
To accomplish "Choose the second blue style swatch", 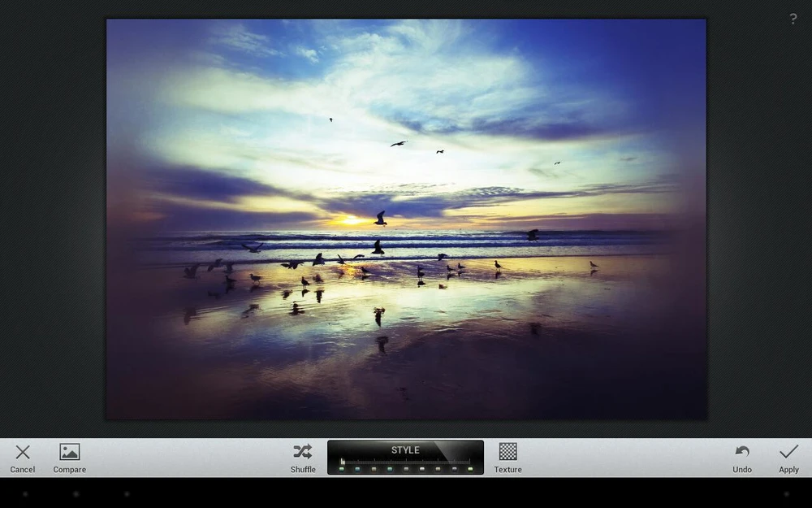I will tap(358, 469).
